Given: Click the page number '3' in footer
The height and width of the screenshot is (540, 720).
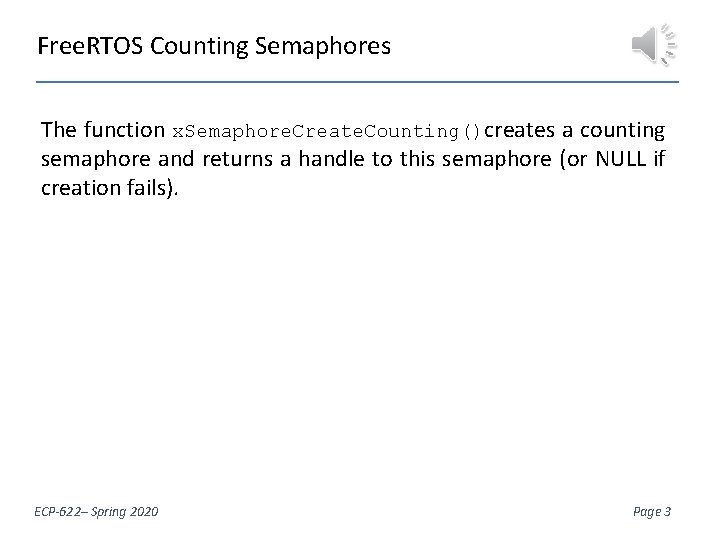Looking at the screenshot, I should point(667,512).
